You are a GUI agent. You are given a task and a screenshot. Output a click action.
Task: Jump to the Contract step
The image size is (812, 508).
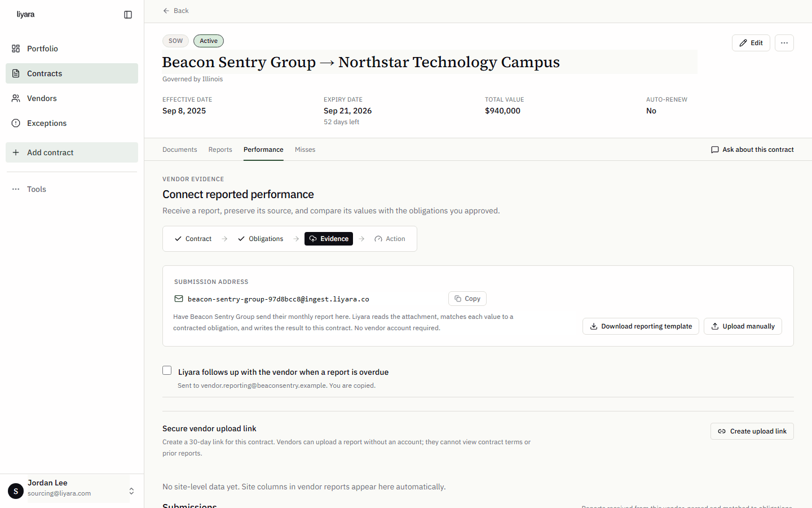pyautogui.click(x=193, y=239)
